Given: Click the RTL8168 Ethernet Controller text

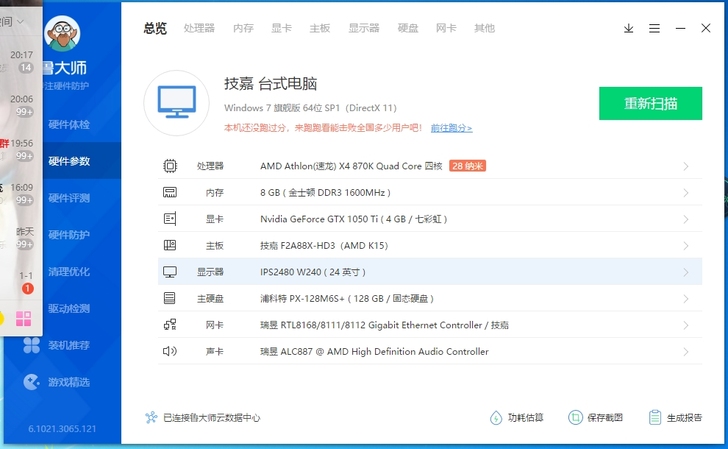Looking at the screenshot, I should tap(384, 325).
